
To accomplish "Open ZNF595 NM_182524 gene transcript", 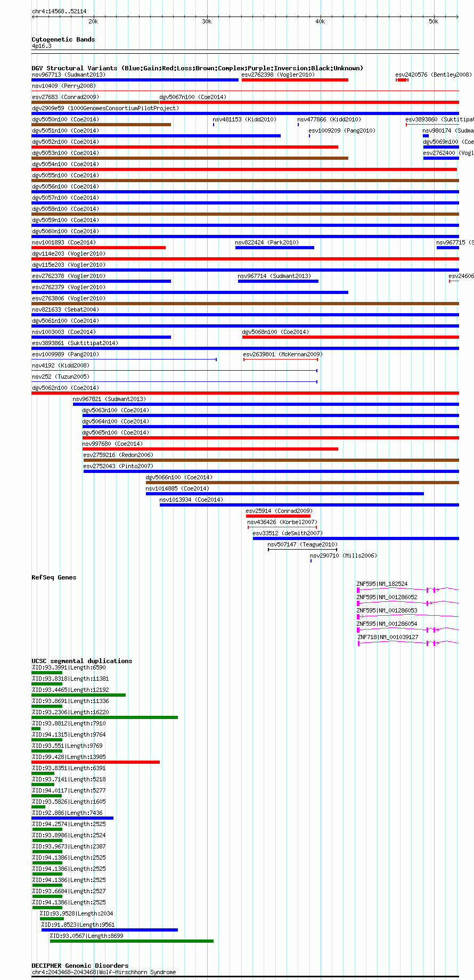I will click(407, 590).
